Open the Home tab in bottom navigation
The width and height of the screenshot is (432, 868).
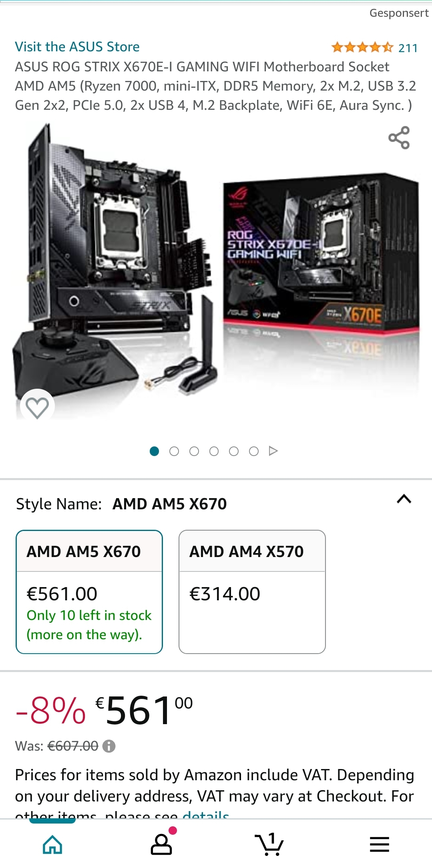(52, 845)
